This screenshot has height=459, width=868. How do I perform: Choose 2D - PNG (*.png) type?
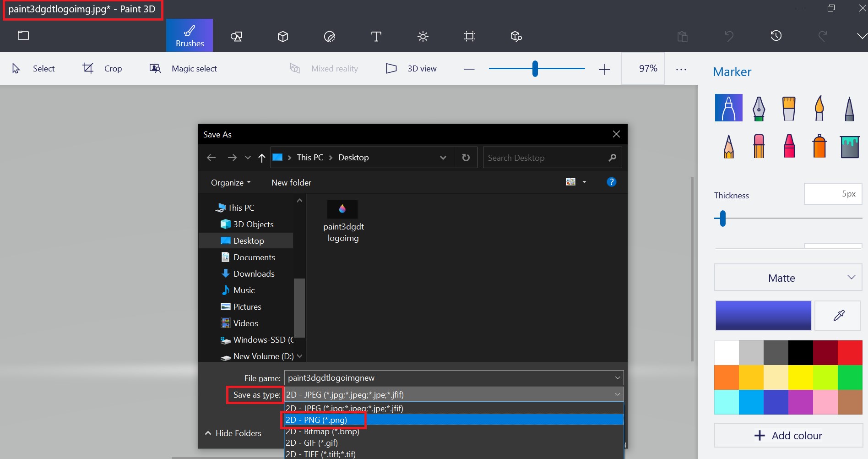[x=454, y=420]
